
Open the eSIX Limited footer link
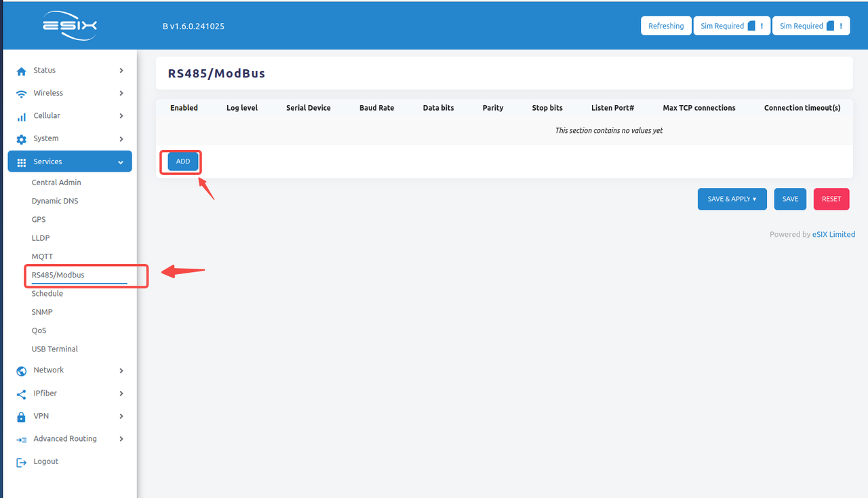(833, 234)
